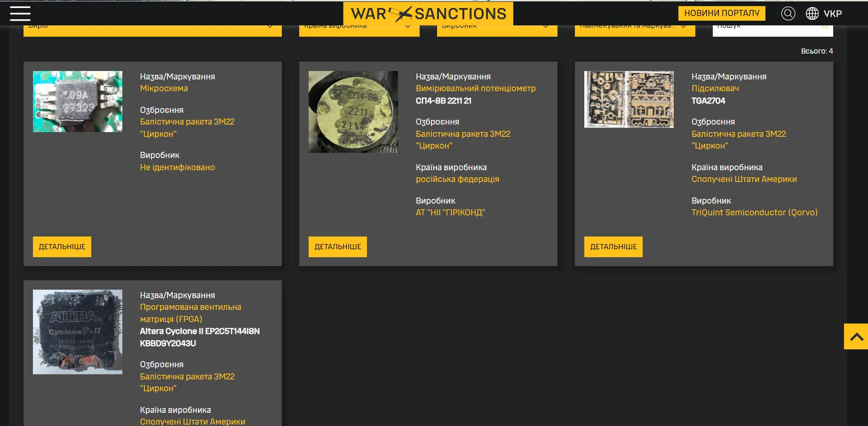This screenshot has height=426, width=868.
Task: Open weapon link on the TGA2704 card
Action: 739,140
